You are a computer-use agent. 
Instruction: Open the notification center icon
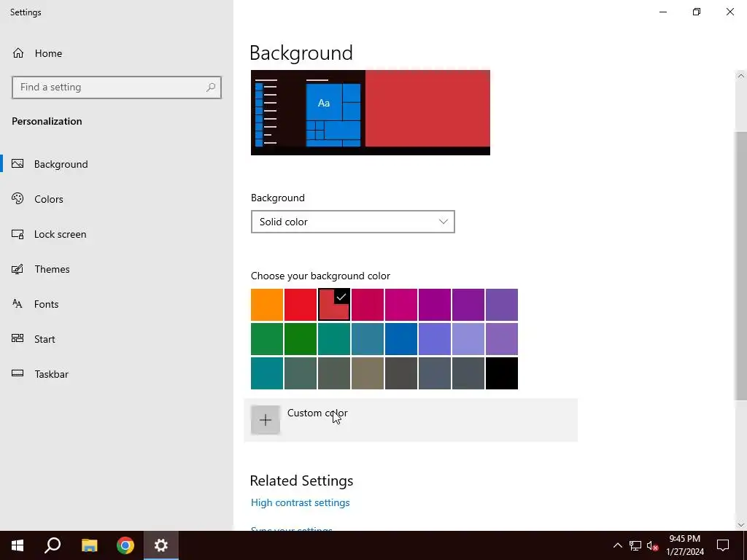pyautogui.click(x=723, y=545)
